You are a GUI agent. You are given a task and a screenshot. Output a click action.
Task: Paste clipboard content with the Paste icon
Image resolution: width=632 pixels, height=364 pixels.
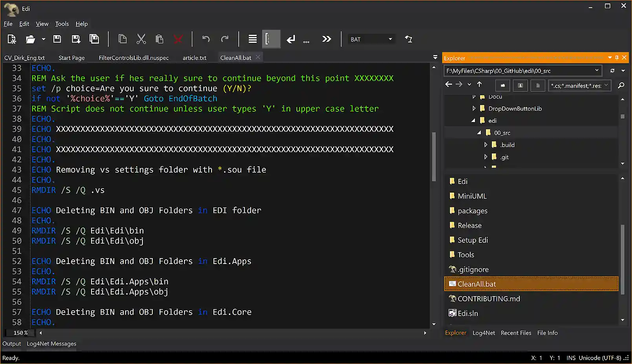click(x=159, y=39)
